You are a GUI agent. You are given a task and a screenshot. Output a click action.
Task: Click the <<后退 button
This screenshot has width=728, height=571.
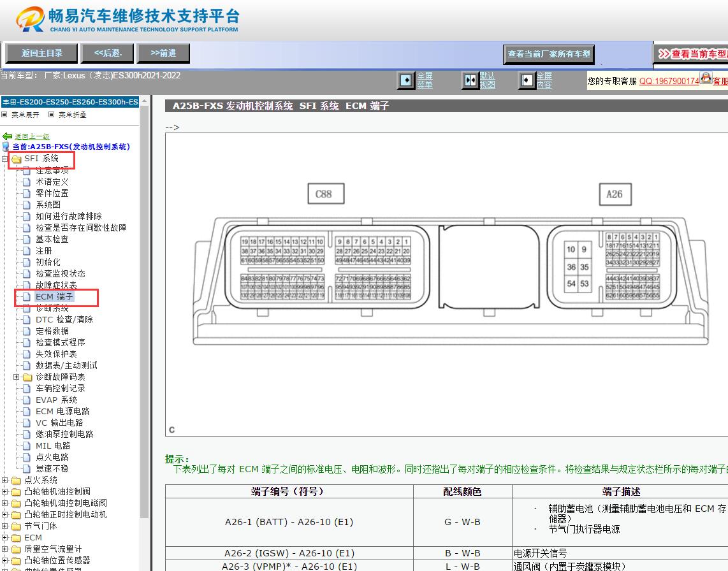point(108,54)
